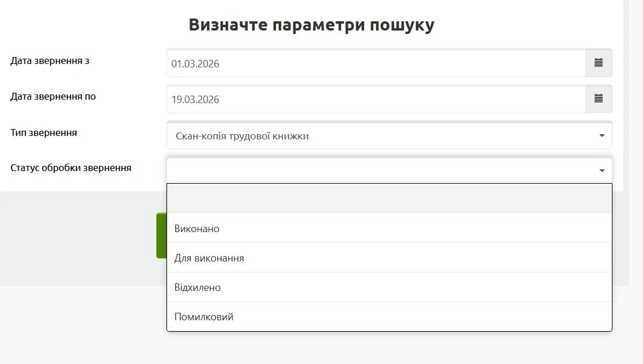Open calendar picker for 'Дата звернення по'
This screenshot has height=364, width=643.
(599, 99)
